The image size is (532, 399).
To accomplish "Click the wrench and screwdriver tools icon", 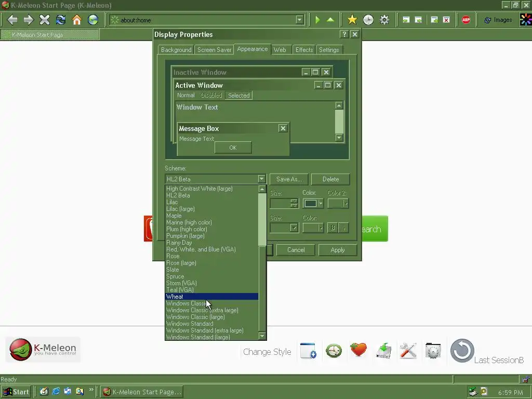I will (408, 351).
